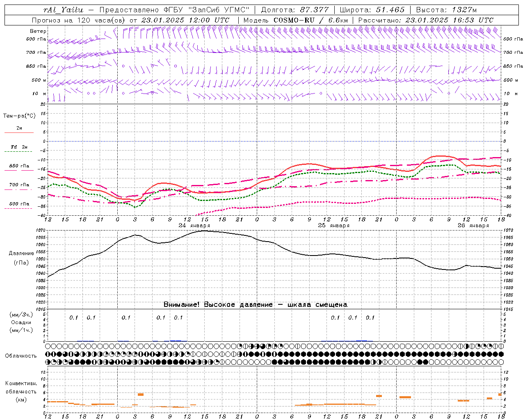Click the 25 января date label

coord(333,226)
